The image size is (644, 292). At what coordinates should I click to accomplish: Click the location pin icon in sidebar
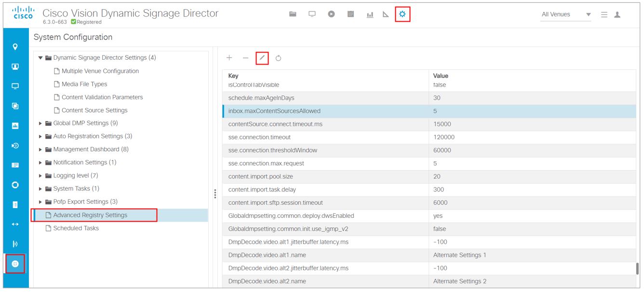[15, 47]
